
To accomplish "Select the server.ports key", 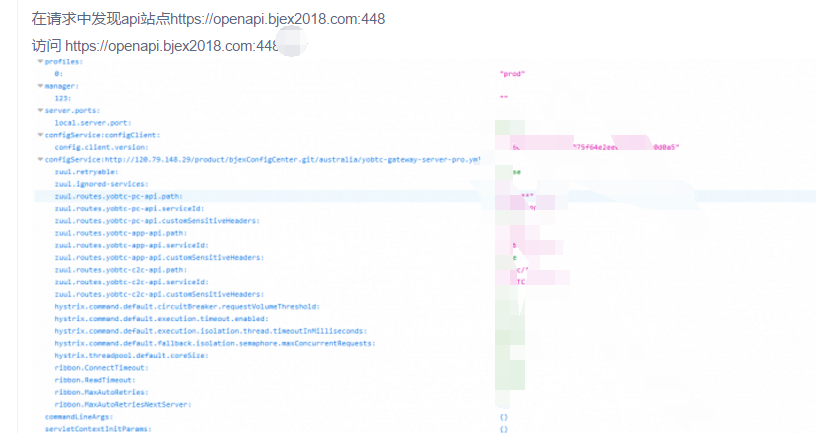I will click(x=72, y=110).
